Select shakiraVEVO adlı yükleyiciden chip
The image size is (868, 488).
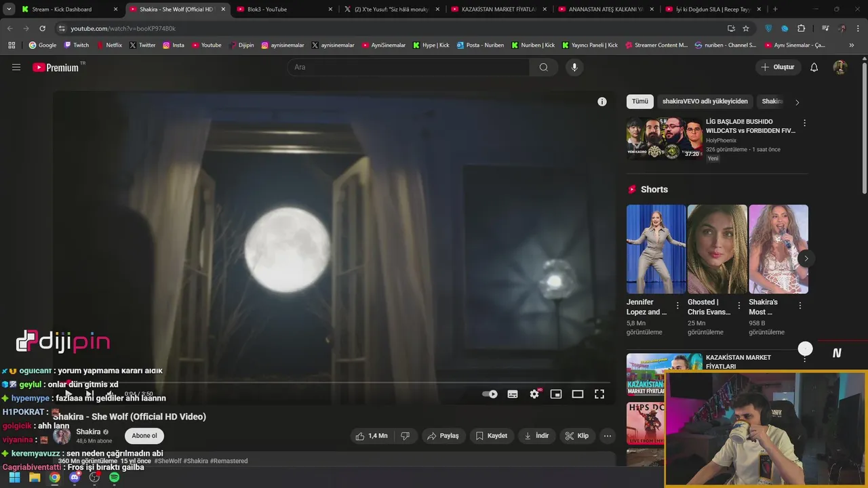[x=705, y=102]
